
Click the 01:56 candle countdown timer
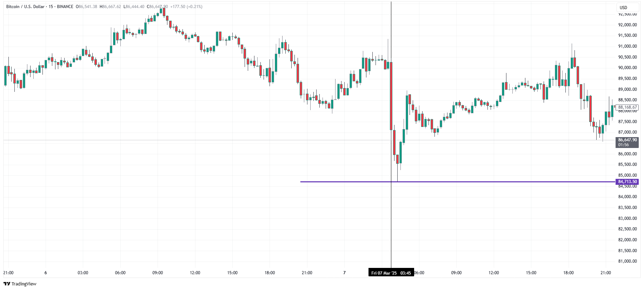[x=624, y=145]
